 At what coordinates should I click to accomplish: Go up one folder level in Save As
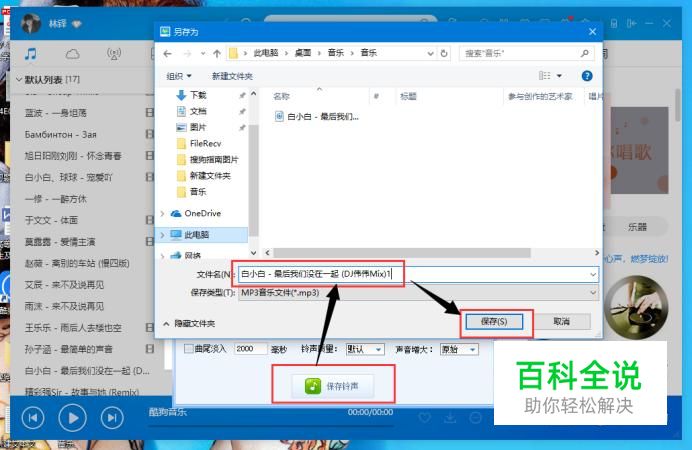tap(217, 54)
